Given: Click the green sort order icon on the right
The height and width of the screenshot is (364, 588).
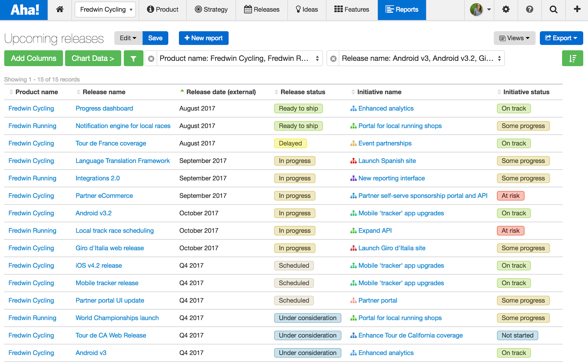Looking at the screenshot, I should 572,58.
